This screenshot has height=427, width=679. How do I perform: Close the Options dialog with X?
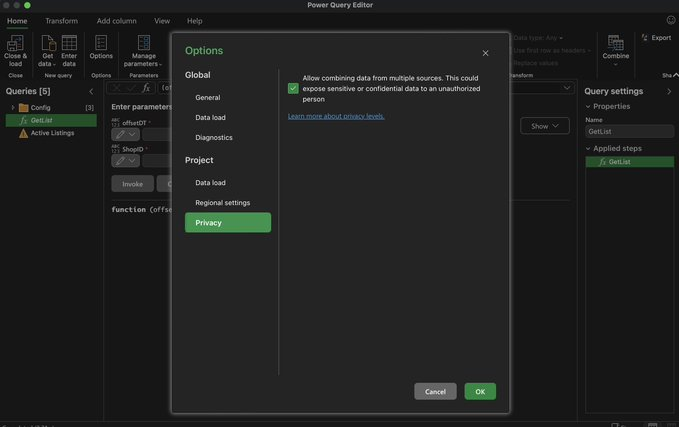coord(485,53)
